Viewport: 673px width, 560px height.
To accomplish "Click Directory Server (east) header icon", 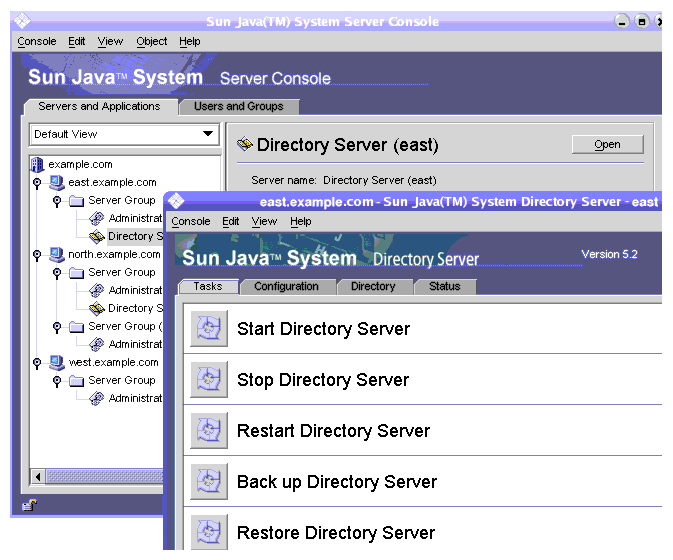I will coord(245,144).
